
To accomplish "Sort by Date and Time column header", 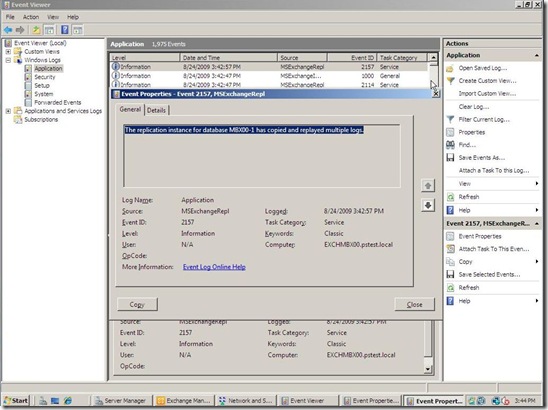I will [228, 58].
